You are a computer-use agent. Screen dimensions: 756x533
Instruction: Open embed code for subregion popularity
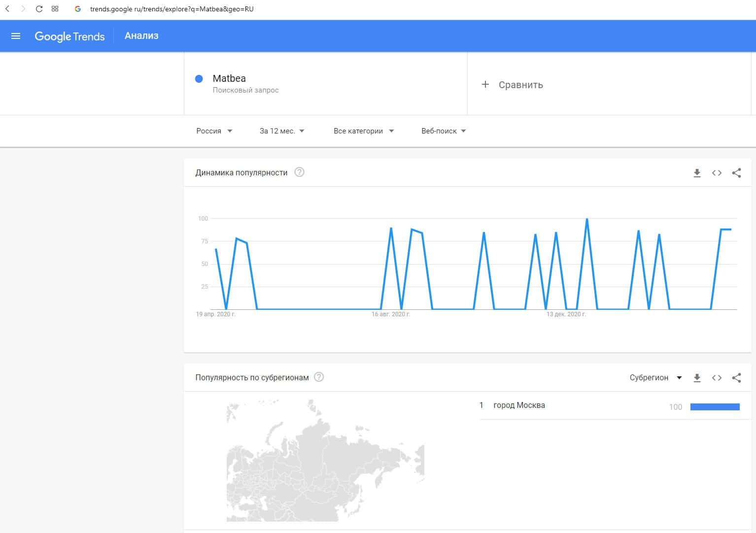pos(717,378)
